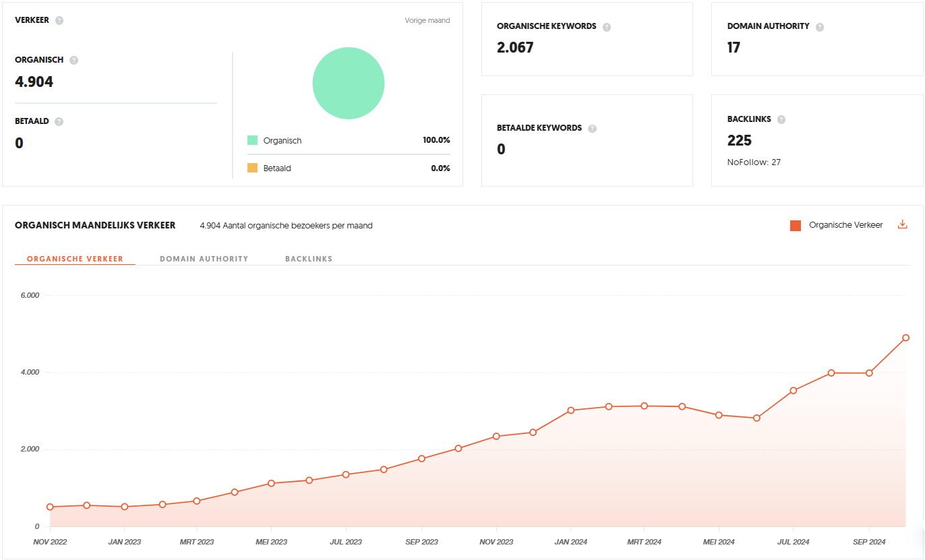Click the green traffic pie chart
The image size is (925, 560).
(x=349, y=84)
